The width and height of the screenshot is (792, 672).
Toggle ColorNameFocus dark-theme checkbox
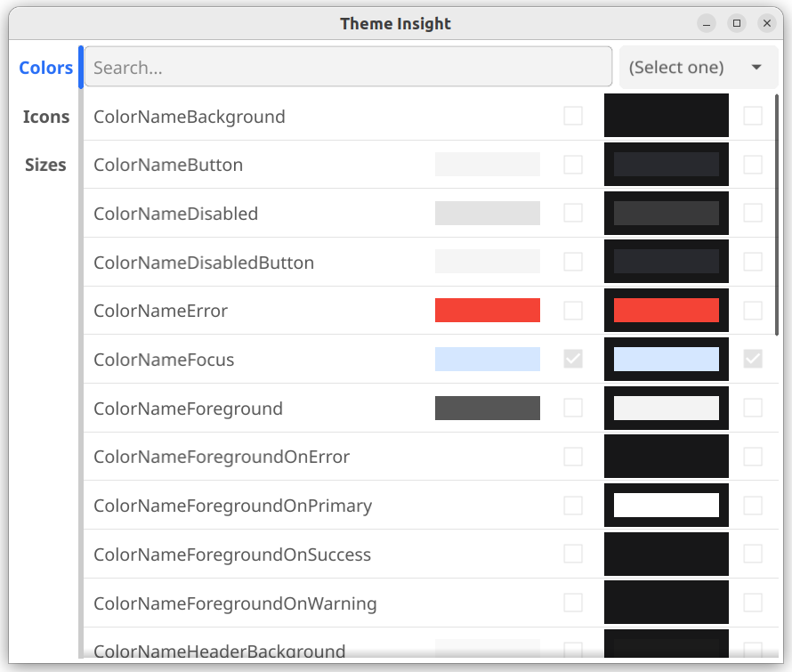pyautogui.click(x=753, y=360)
